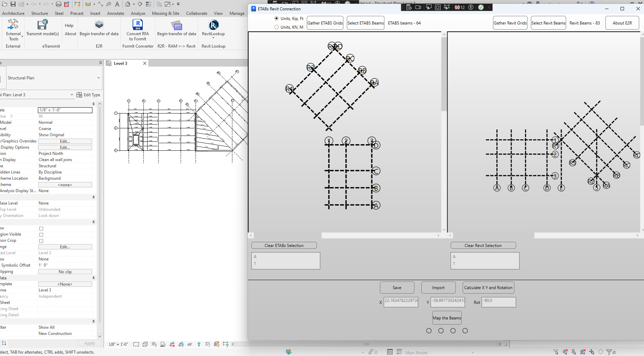Select first radio circle below Map the Beams
The height and width of the screenshot is (356, 644).
[x=429, y=330]
